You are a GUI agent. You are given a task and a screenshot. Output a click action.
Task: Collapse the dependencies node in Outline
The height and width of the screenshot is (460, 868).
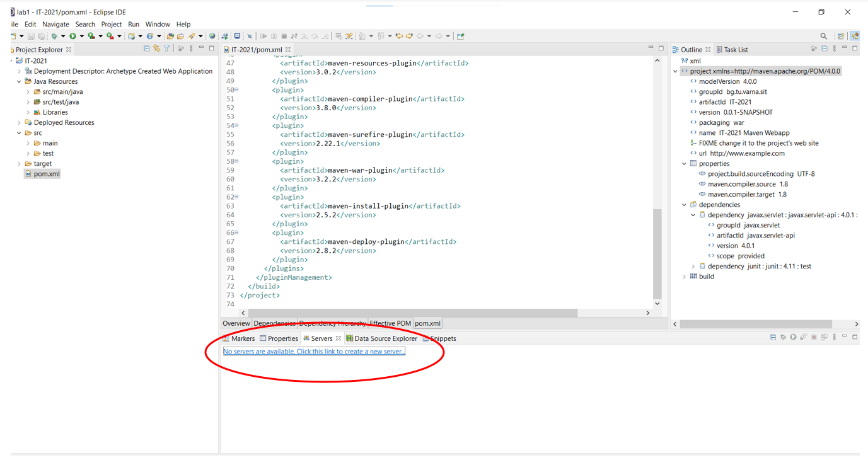coord(684,205)
